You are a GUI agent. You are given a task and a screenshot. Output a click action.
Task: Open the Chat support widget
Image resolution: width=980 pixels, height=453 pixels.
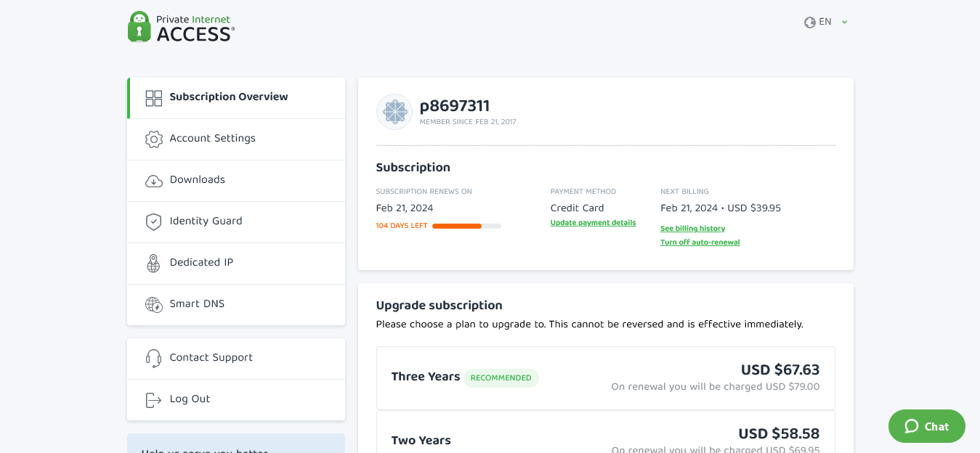click(926, 426)
